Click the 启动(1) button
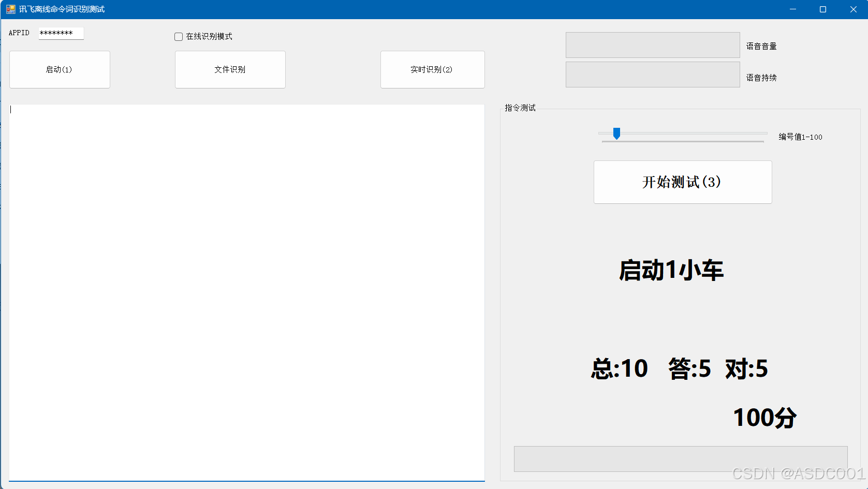 (60, 69)
